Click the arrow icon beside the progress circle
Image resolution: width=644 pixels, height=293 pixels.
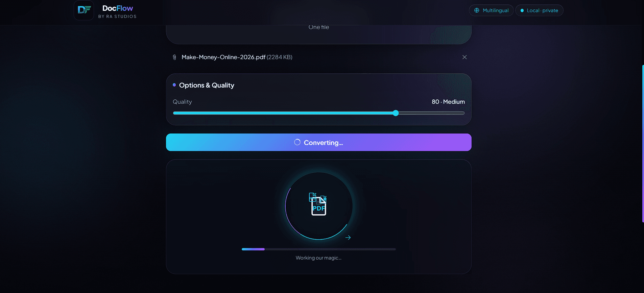point(348,238)
